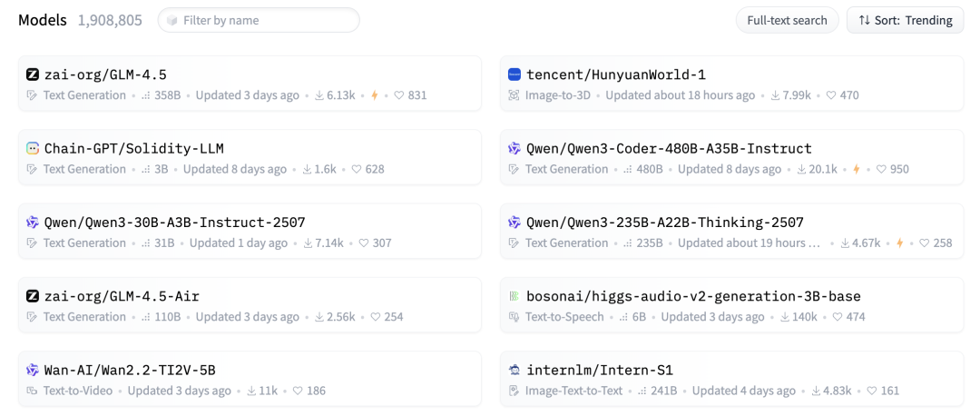This screenshot has height=416, width=980.
Task: Click 'Updated 4 days ago' on Intern-S1 card
Action: coord(744,391)
